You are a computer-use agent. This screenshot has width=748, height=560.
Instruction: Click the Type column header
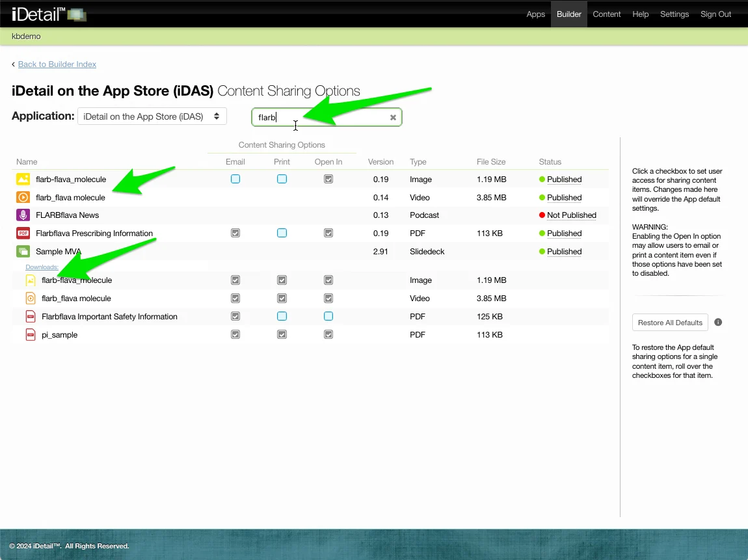click(418, 162)
